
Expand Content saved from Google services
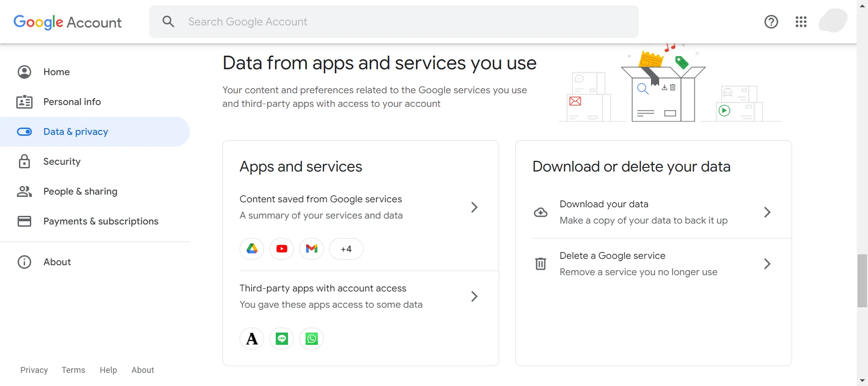(474, 207)
